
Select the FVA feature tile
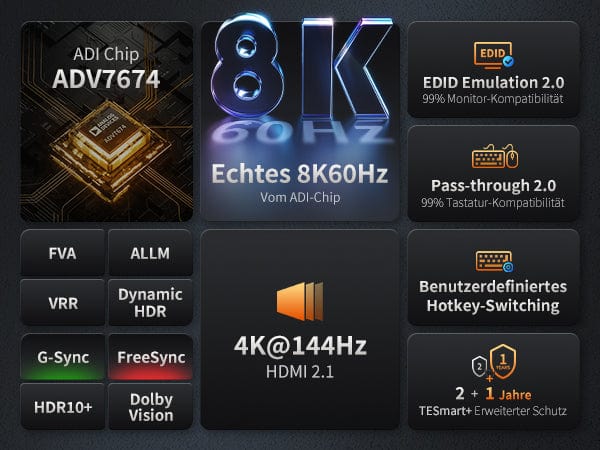pos(62,253)
